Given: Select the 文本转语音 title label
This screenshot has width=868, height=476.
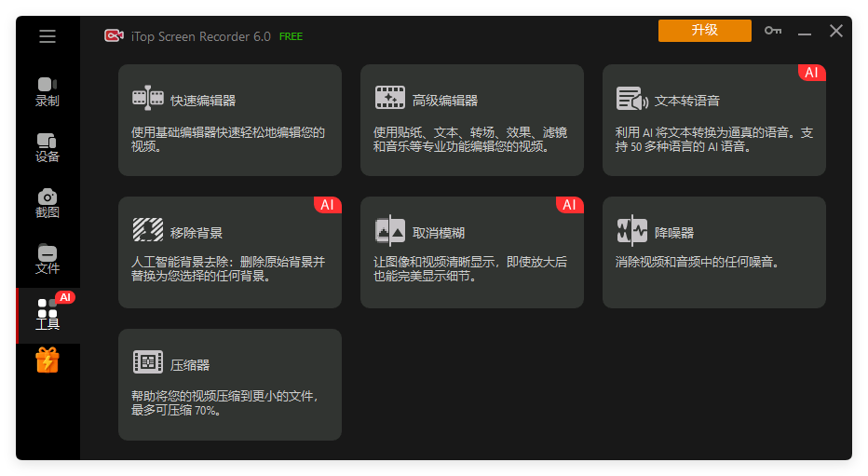Looking at the screenshot, I should click(x=687, y=101).
